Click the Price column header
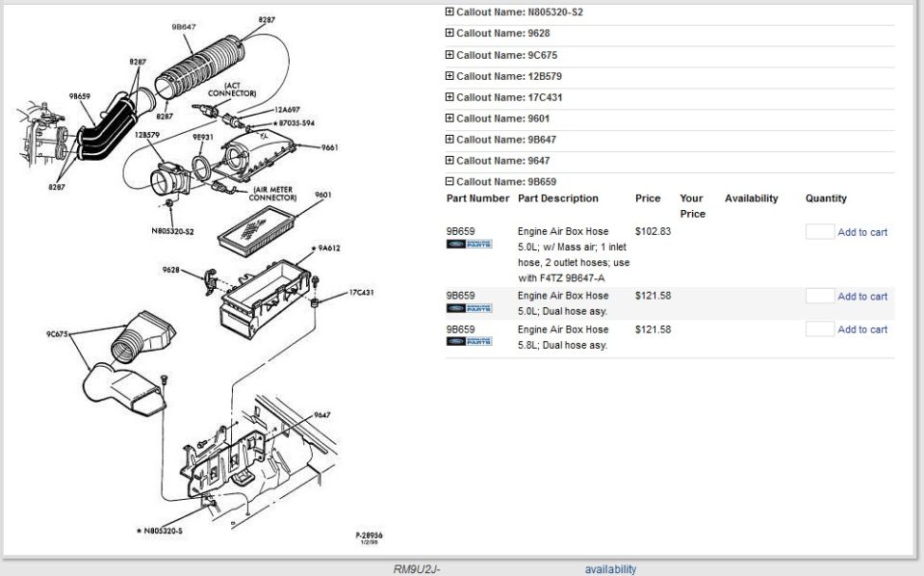 pyautogui.click(x=648, y=198)
